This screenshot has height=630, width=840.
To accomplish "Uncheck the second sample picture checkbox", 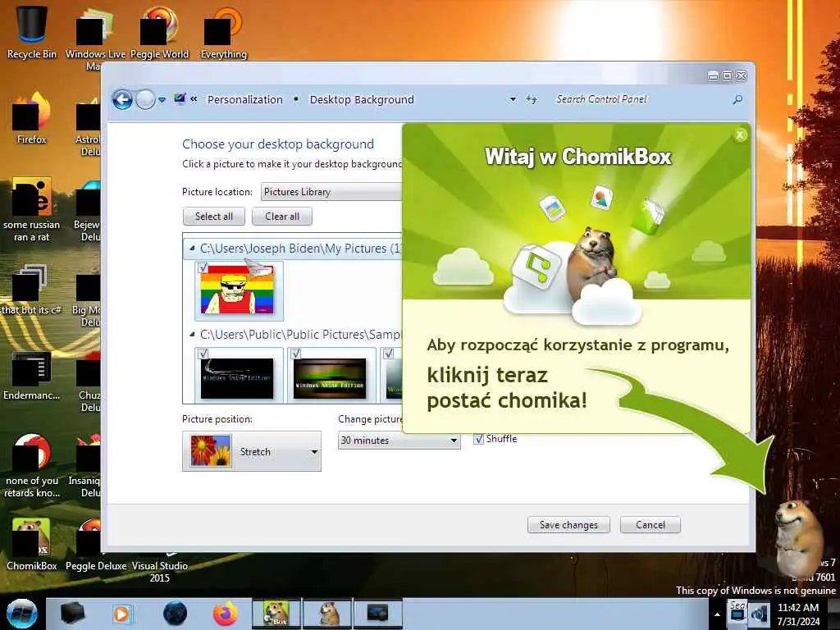I will pyautogui.click(x=295, y=354).
